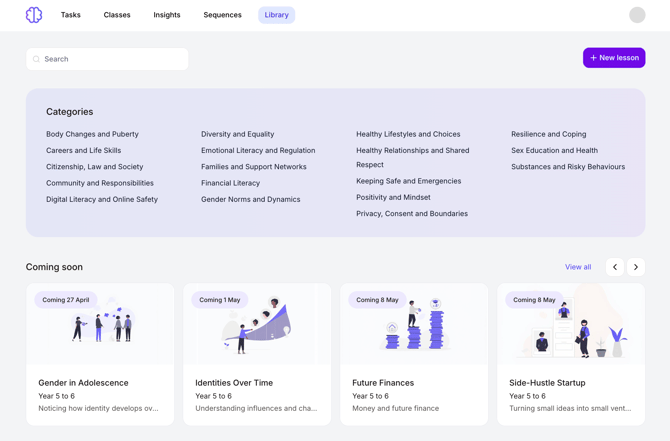Open the Gender in Adolescence lesson thumbnail
Viewport: 670px width, 441px height.
100,325
